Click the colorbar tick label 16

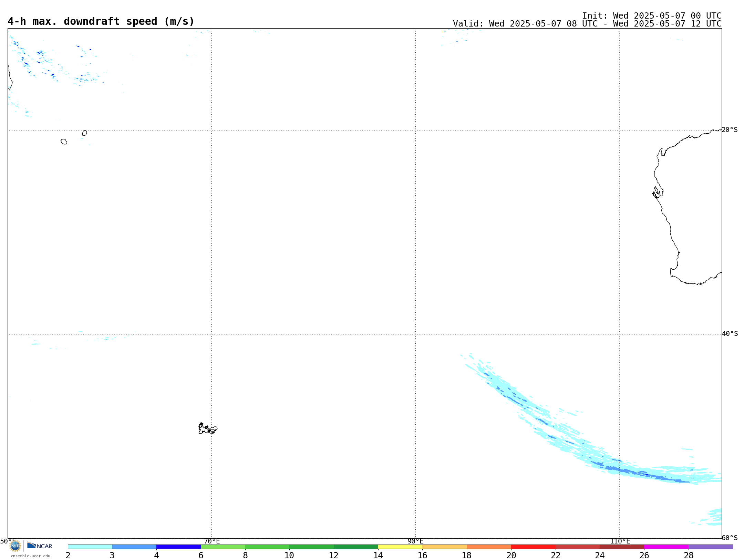click(x=422, y=555)
